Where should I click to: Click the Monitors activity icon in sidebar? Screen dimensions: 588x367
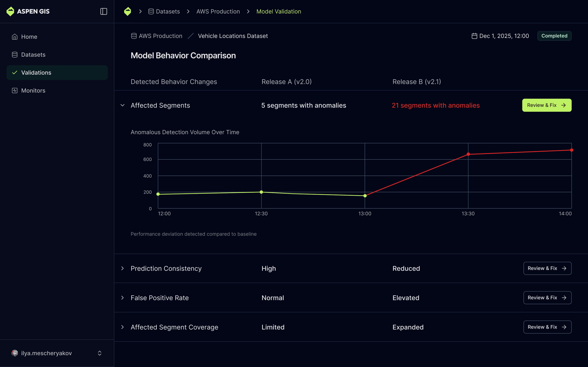pyautogui.click(x=14, y=91)
